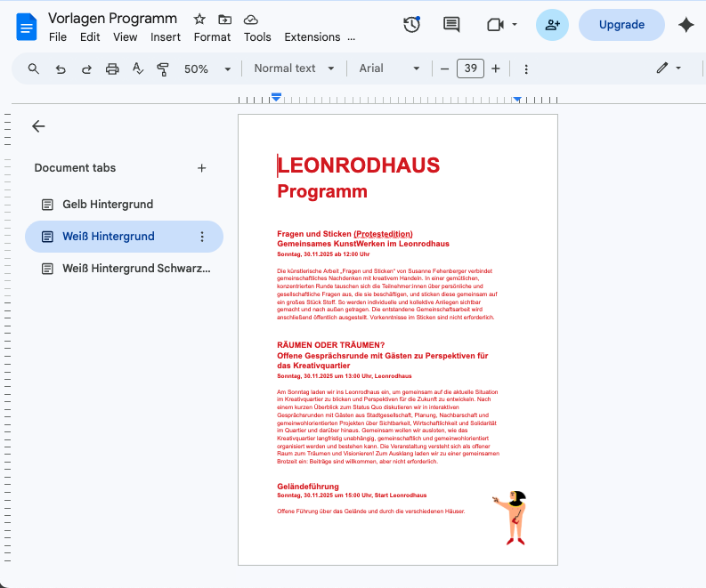Click the Upgrade button

(621, 25)
